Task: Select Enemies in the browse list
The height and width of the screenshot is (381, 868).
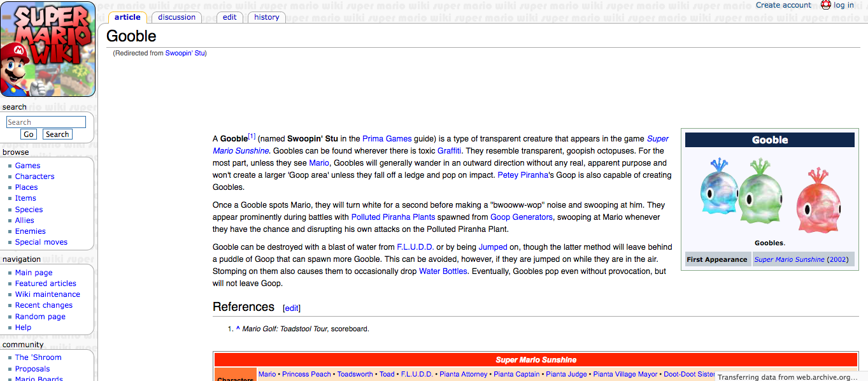Action: tap(31, 231)
